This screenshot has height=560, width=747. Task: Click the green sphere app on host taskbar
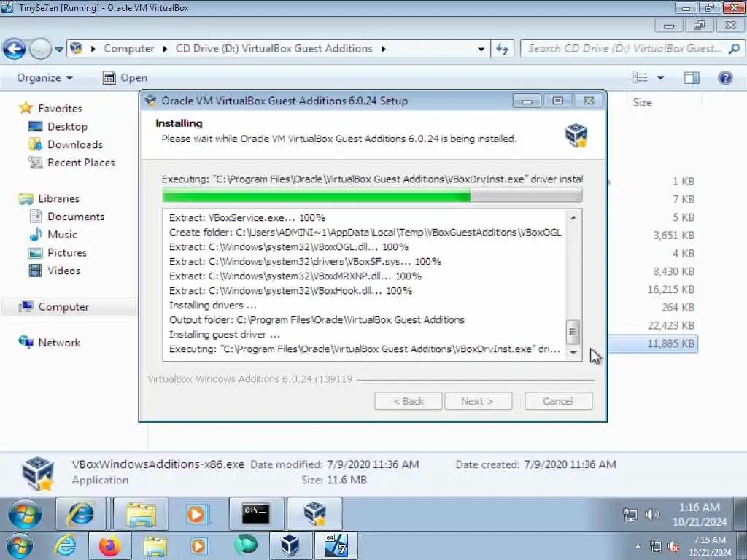pos(246,546)
